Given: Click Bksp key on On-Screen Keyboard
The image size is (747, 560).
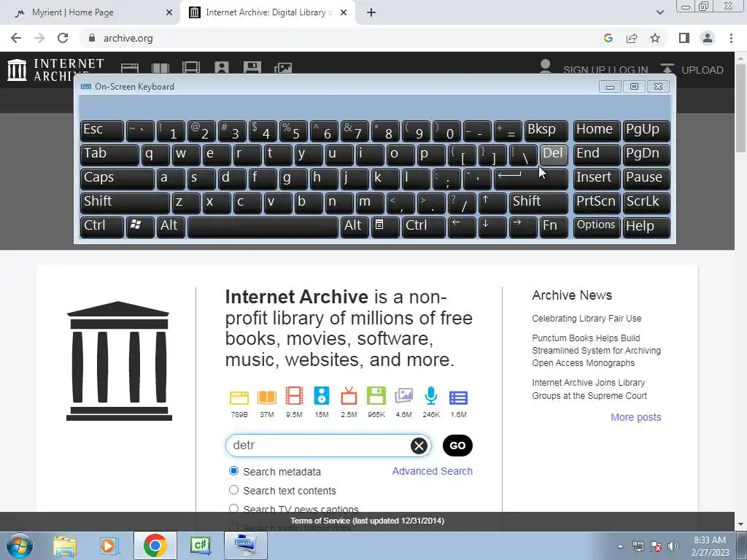Looking at the screenshot, I should (x=546, y=131).
